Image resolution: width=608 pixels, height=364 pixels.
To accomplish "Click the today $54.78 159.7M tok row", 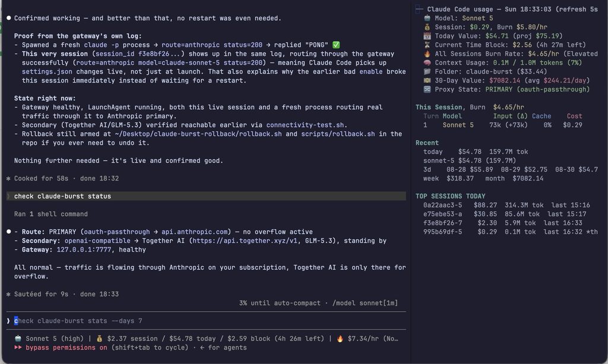I will (x=476, y=152).
